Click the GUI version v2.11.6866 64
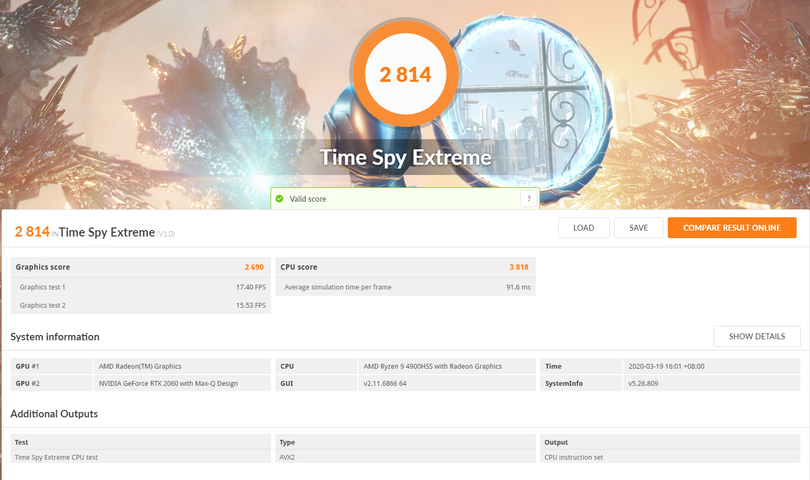This screenshot has width=810, height=480. click(x=385, y=383)
